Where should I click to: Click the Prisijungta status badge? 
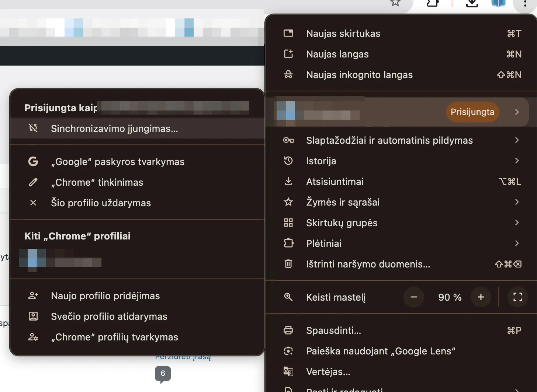[472, 112]
